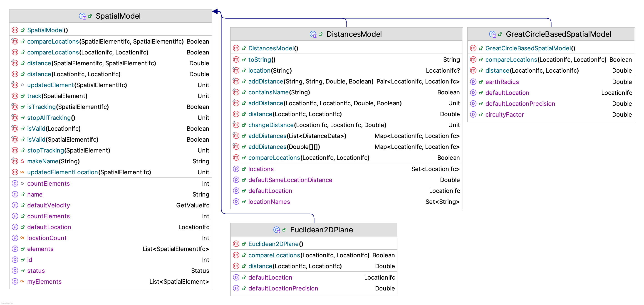Click defaultLocationPrecision in GreatCircleBasedSpatialModel

[551, 104]
